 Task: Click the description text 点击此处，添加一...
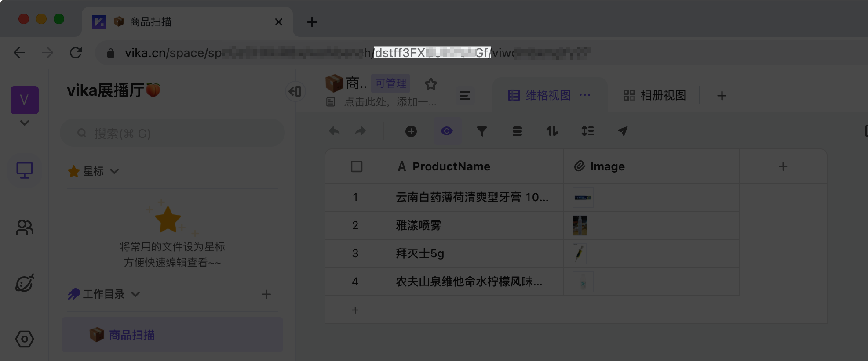point(390,102)
